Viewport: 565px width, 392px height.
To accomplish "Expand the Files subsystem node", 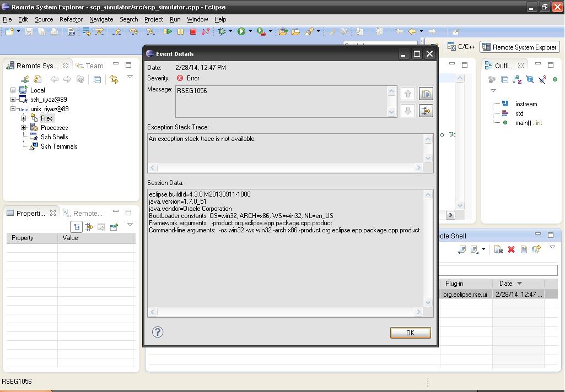I will pos(24,118).
